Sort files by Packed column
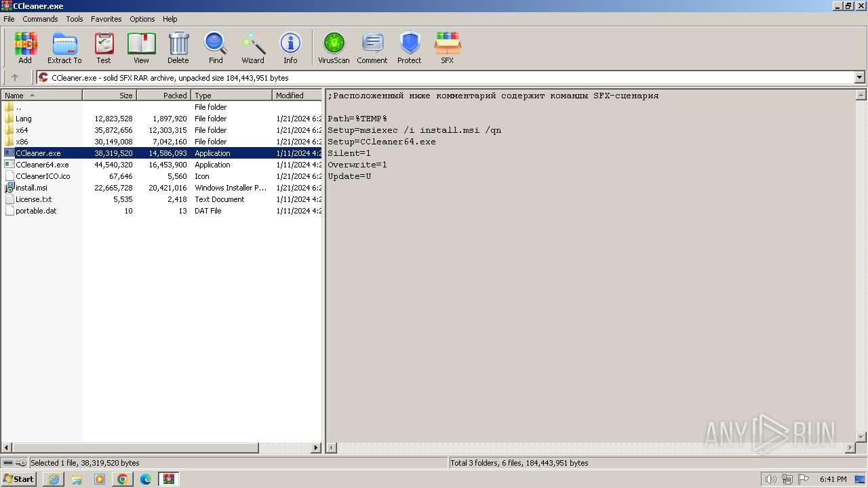This screenshot has width=868, height=488. pos(163,96)
